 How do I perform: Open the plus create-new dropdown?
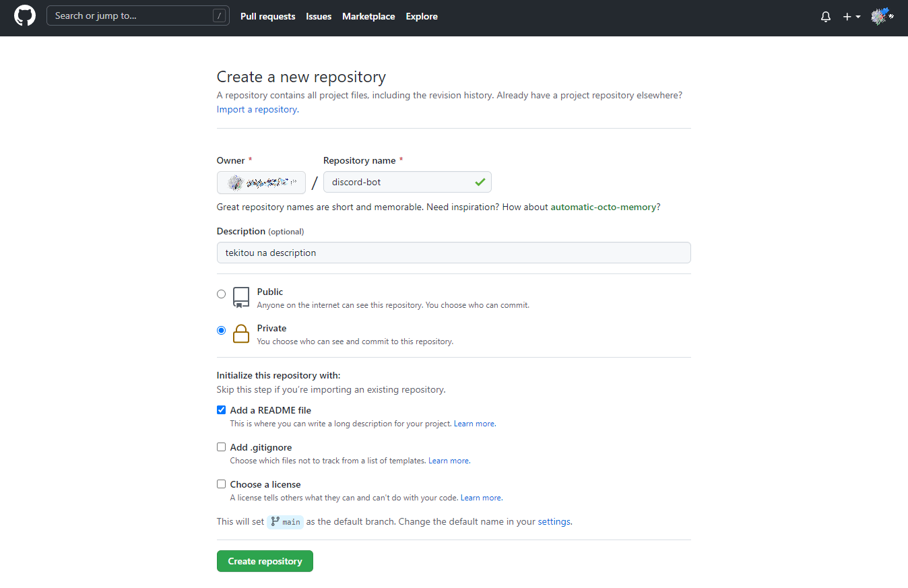(x=851, y=17)
